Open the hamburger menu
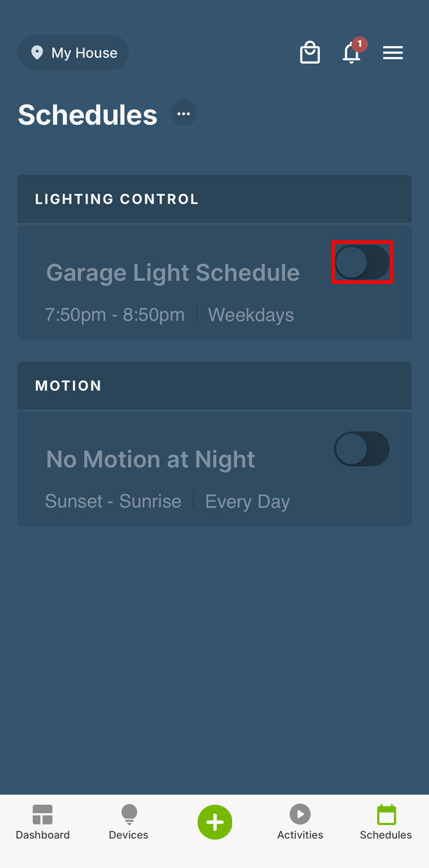Image resolution: width=429 pixels, height=868 pixels. [x=393, y=53]
